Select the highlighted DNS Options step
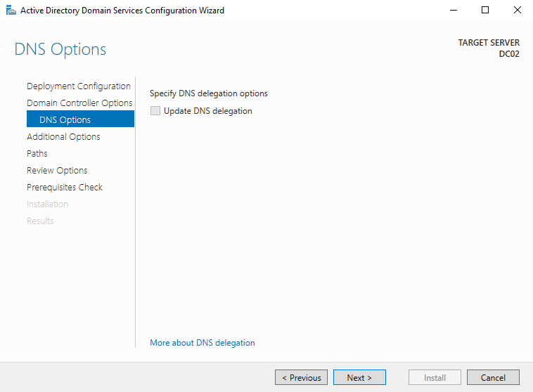 [65, 120]
